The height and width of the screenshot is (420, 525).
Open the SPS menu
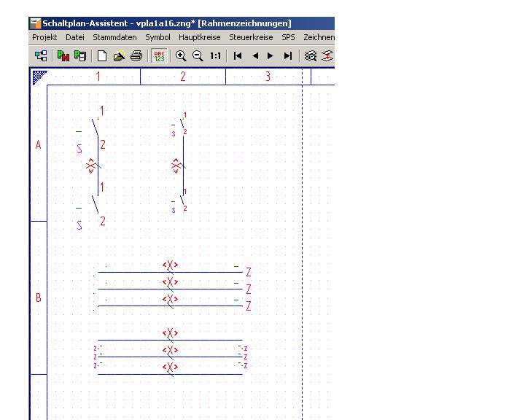pyautogui.click(x=288, y=37)
